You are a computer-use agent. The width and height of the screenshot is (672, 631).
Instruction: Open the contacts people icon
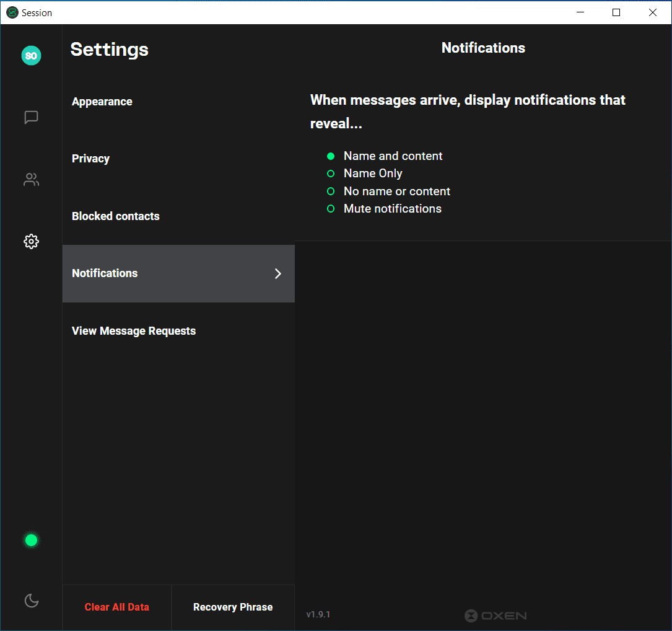tap(31, 180)
